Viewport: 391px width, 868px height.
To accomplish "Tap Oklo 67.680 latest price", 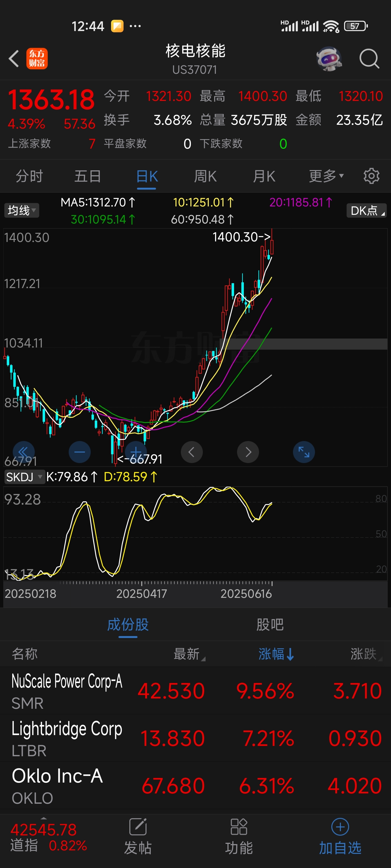I will [173, 786].
